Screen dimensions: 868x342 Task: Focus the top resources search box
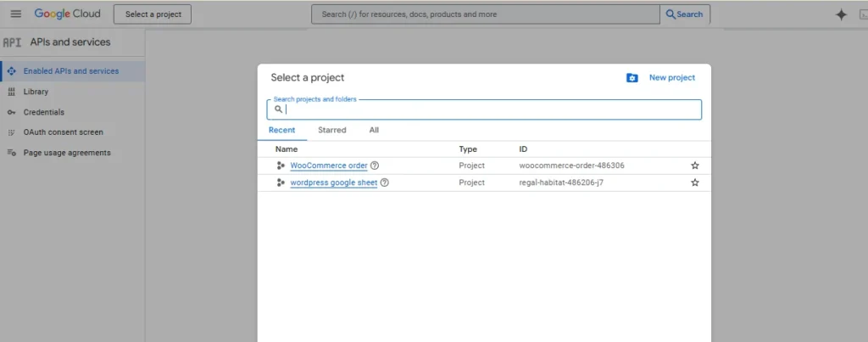[486, 14]
